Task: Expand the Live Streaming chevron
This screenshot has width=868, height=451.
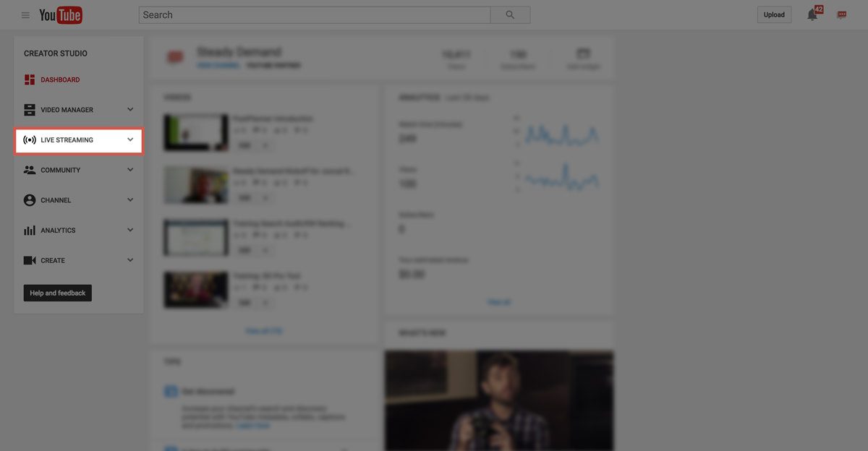Action: 130,139
